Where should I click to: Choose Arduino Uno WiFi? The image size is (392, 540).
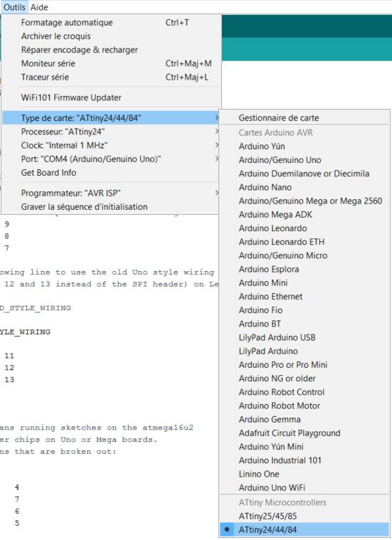tap(304, 487)
